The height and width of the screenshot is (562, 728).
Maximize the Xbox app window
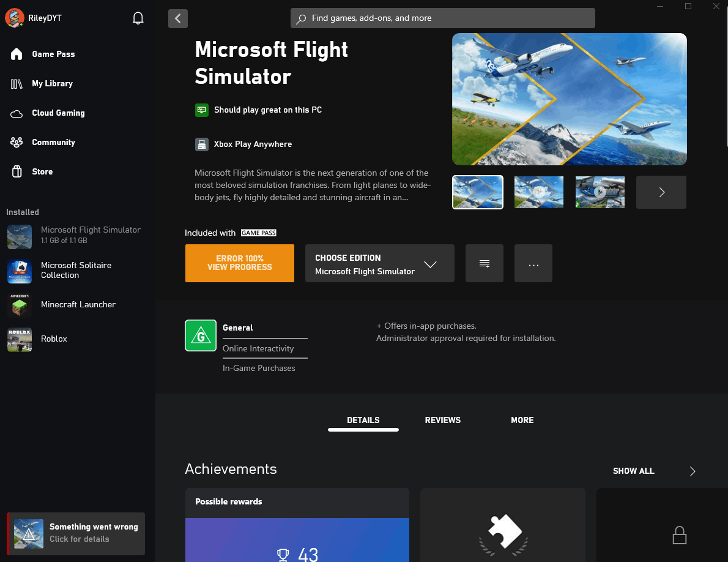coord(688,6)
